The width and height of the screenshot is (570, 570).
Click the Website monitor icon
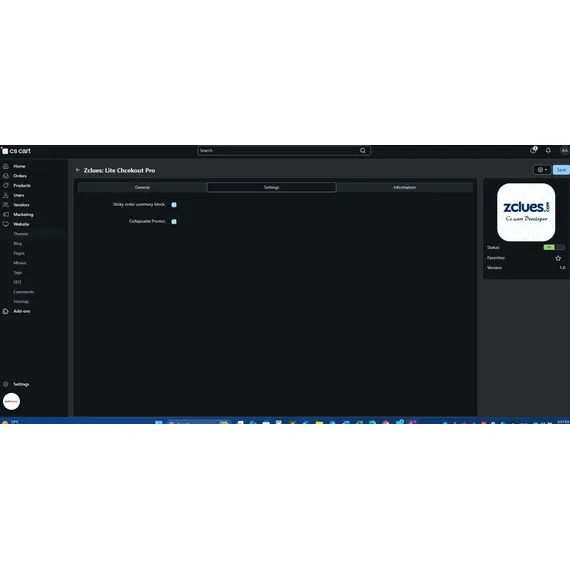pos(6,224)
